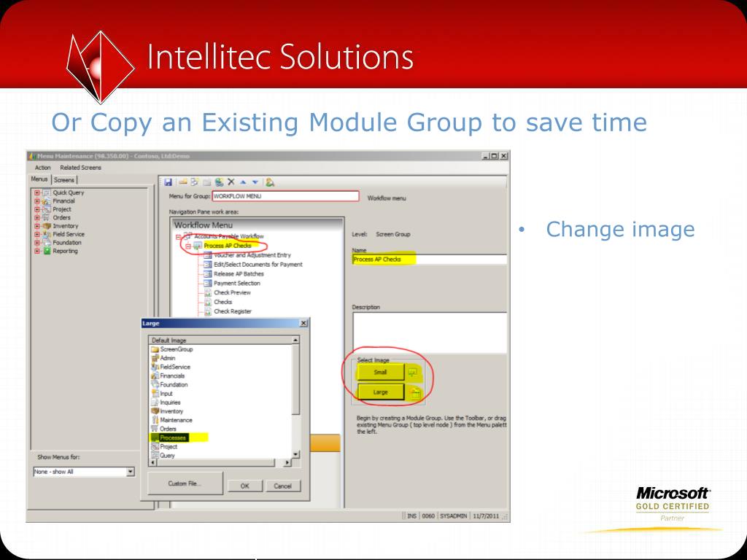This screenshot has height=560, width=747.
Task: Select Voucher and Adjustment Entry screen
Action: [252, 255]
